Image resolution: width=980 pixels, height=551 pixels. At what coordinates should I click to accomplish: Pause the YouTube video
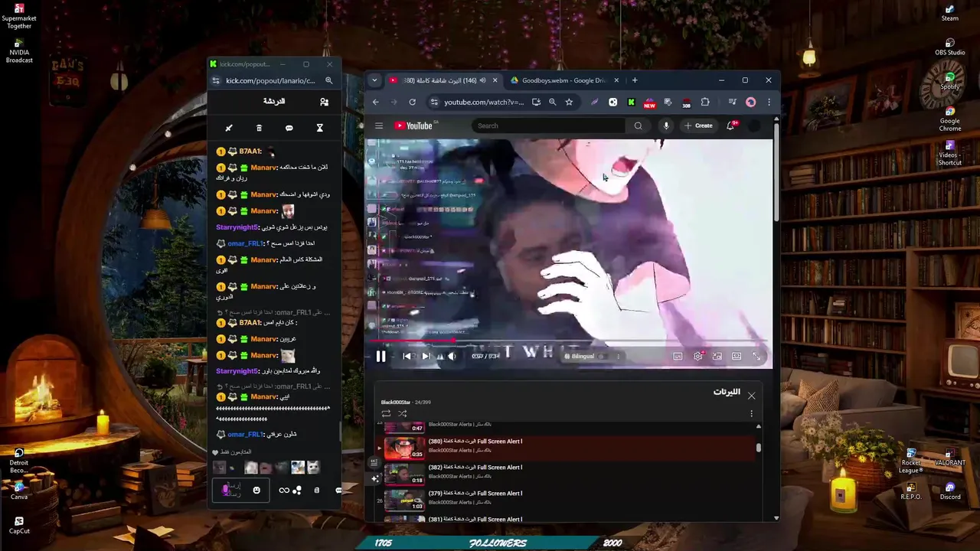point(381,356)
